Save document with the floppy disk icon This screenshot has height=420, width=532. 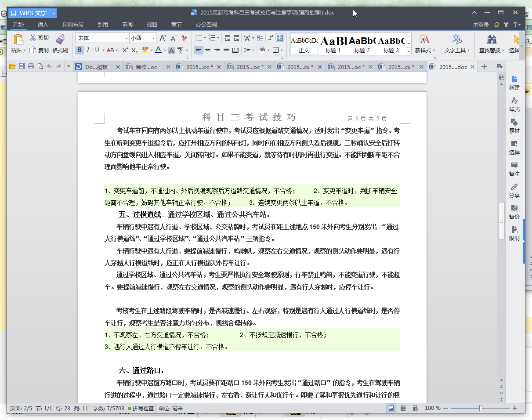[22, 67]
